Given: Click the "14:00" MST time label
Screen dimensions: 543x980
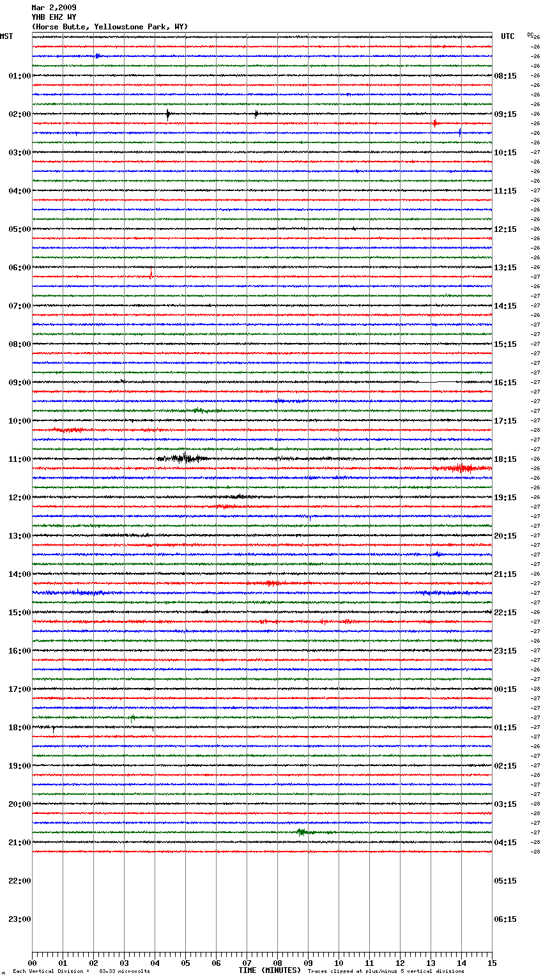Looking at the screenshot, I should click(20, 574).
